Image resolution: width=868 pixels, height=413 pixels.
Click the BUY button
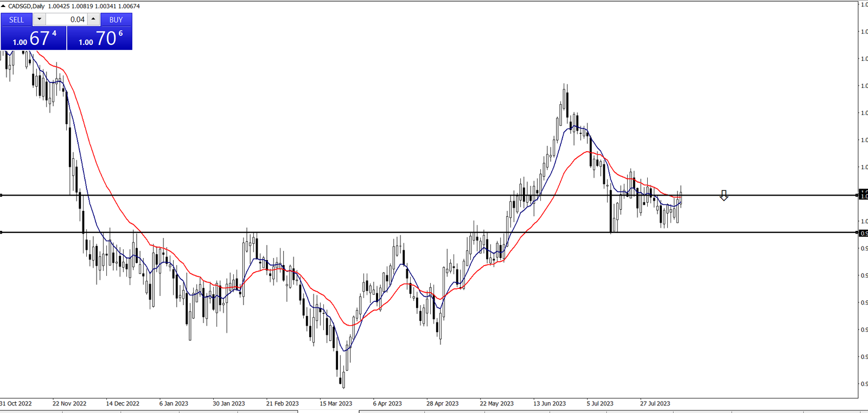116,20
